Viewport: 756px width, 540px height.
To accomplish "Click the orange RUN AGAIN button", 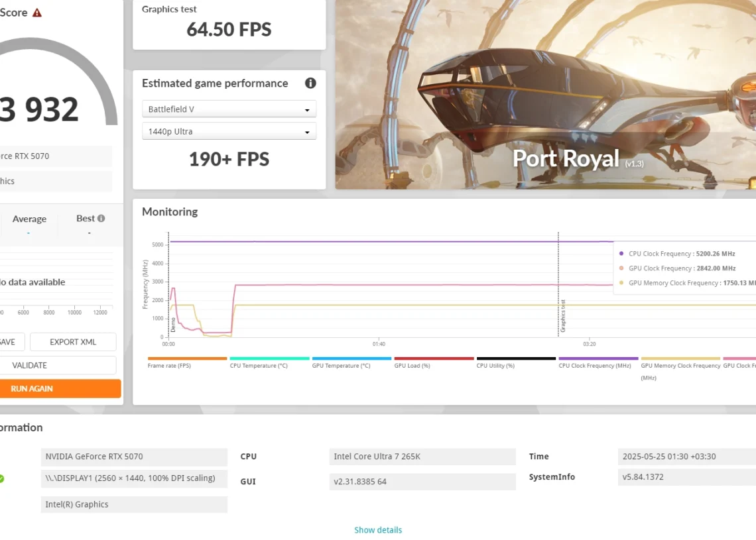I will (60, 389).
